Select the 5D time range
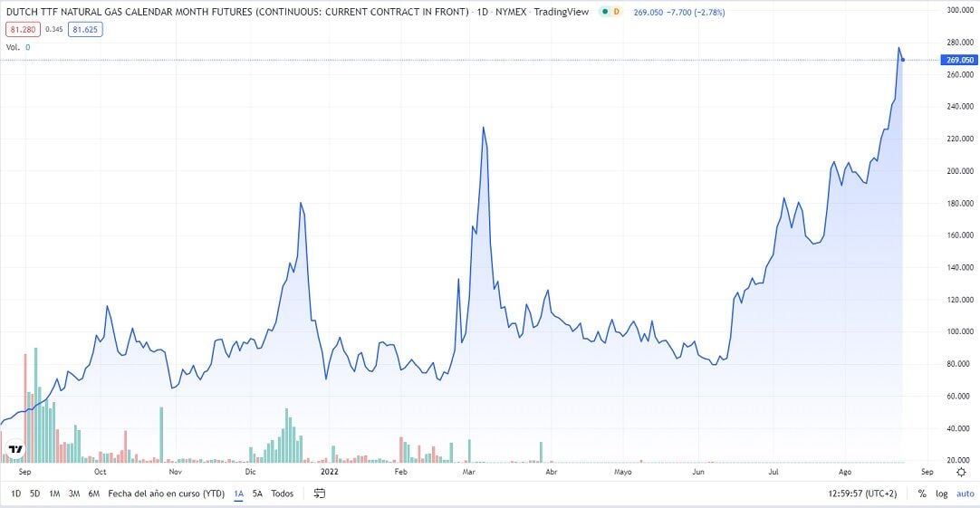Viewport: 980px width, 508px height. point(35,494)
